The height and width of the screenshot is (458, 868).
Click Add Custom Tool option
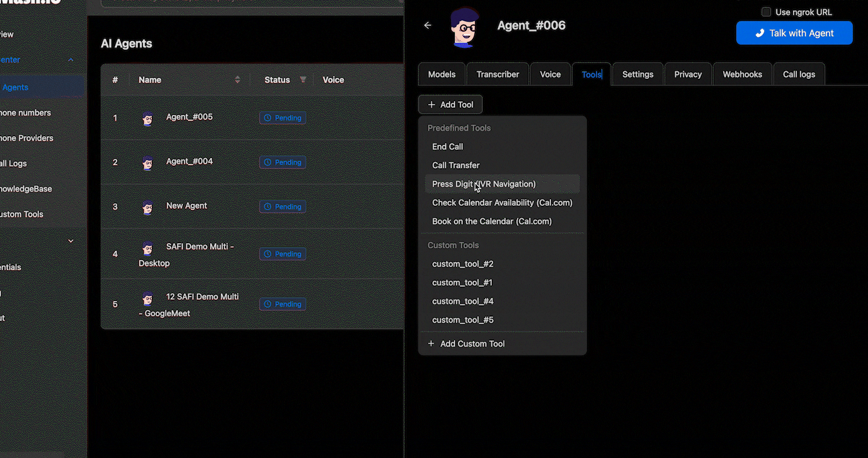pyautogui.click(x=502, y=343)
